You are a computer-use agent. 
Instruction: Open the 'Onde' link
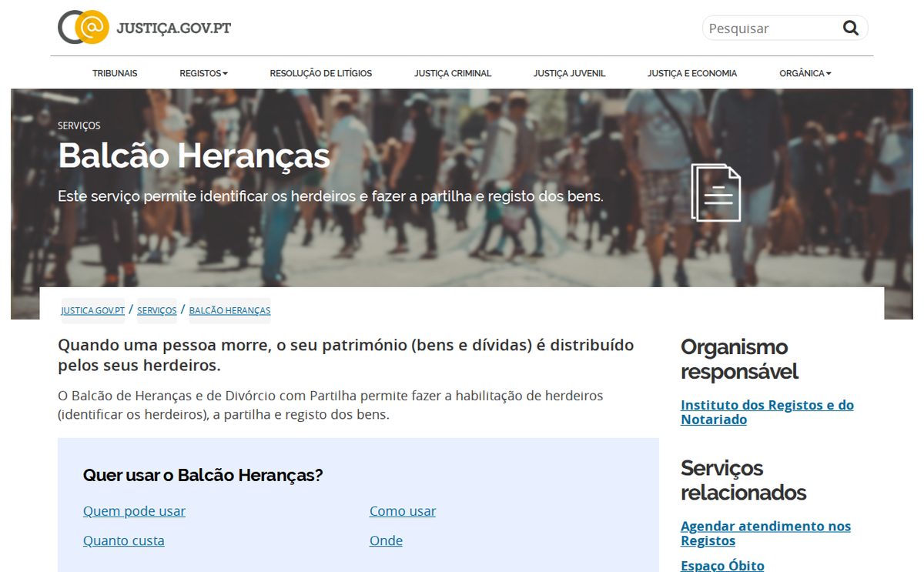click(386, 540)
